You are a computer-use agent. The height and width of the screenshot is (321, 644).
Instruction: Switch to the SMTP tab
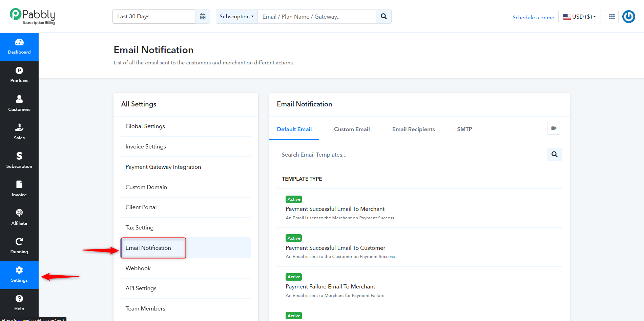pos(464,129)
